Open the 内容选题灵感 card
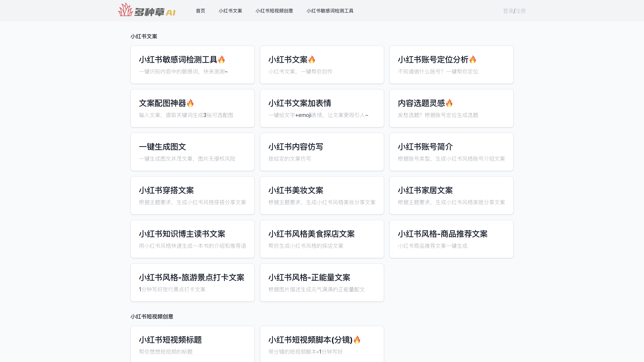 (451, 108)
